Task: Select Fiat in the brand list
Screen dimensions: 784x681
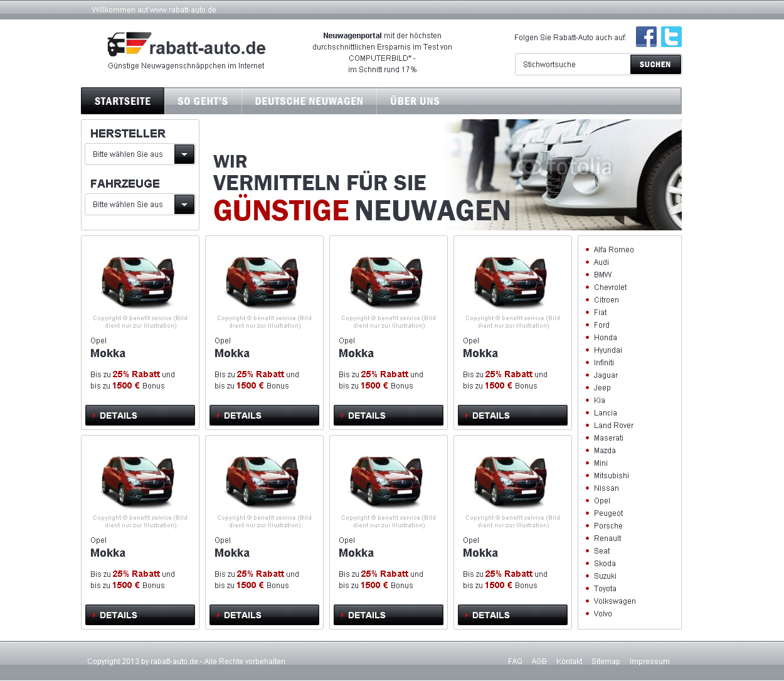Action: pos(600,313)
